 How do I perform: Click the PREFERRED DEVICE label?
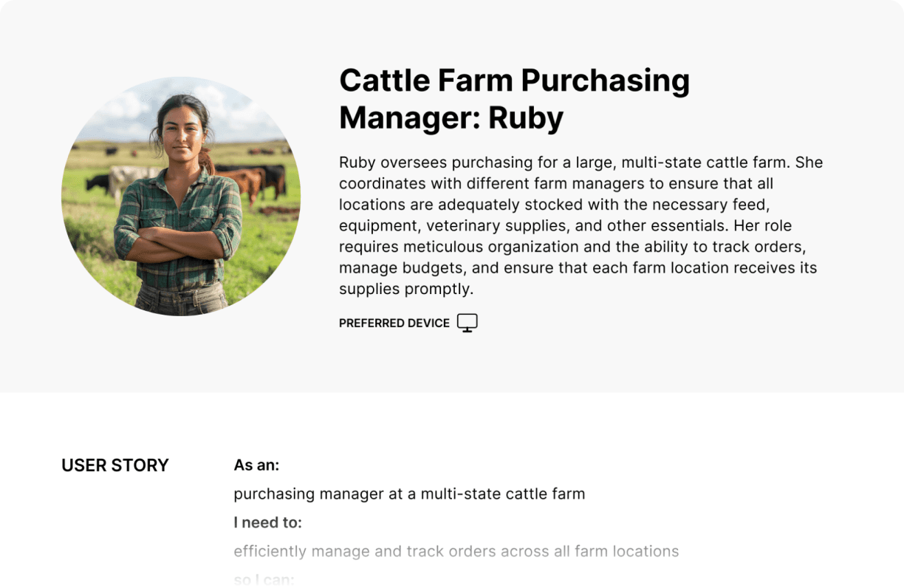[x=394, y=323]
